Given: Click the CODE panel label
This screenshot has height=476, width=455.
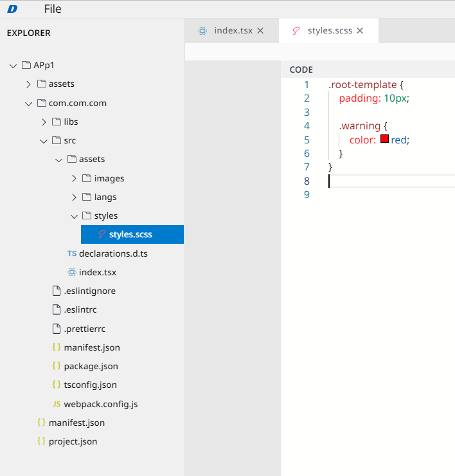Looking at the screenshot, I should tap(301, 70).
